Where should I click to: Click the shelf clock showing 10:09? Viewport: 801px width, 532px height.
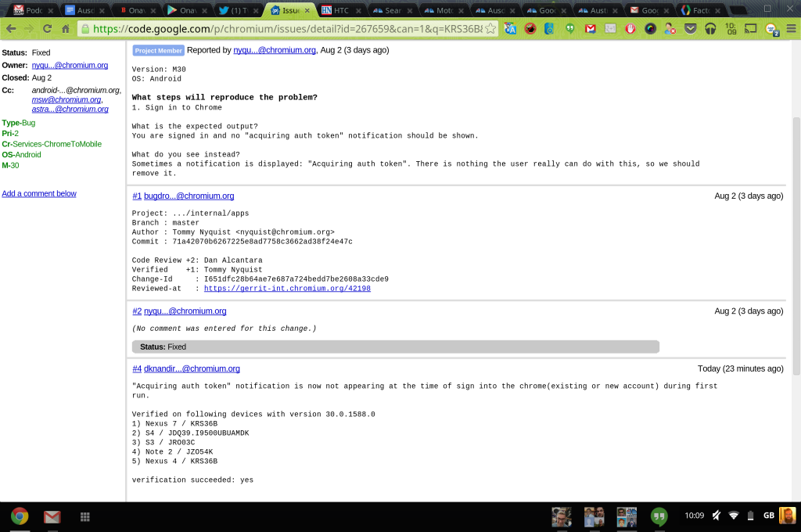695,516
